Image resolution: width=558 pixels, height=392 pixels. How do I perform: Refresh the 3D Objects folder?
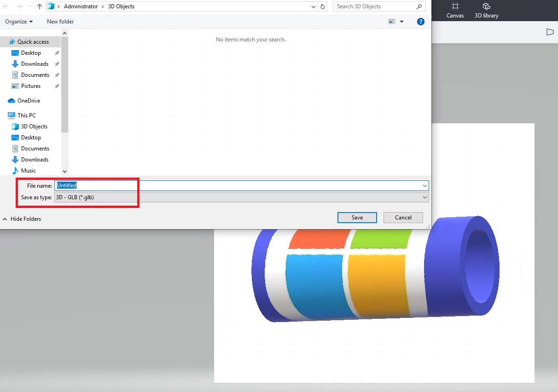coord(323,6)
